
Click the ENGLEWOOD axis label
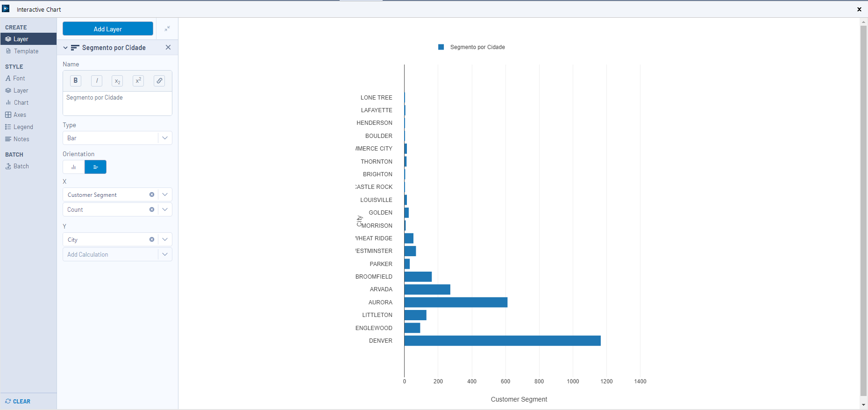pos(374,328)
